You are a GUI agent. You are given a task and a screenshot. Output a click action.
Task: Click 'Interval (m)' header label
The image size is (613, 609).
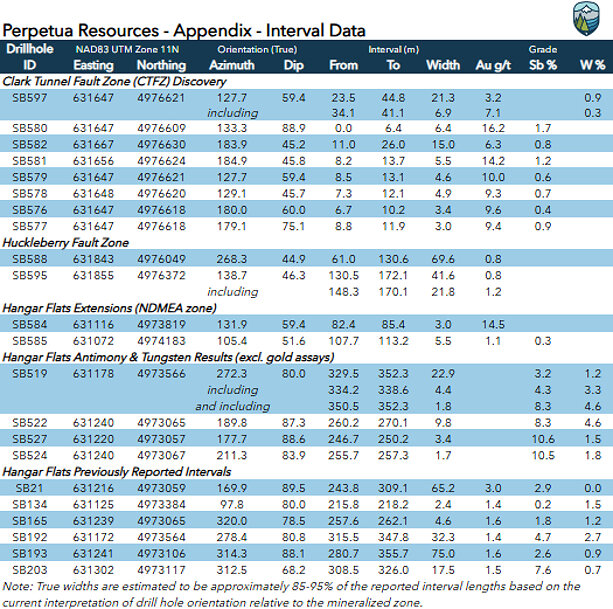point(393,50)
